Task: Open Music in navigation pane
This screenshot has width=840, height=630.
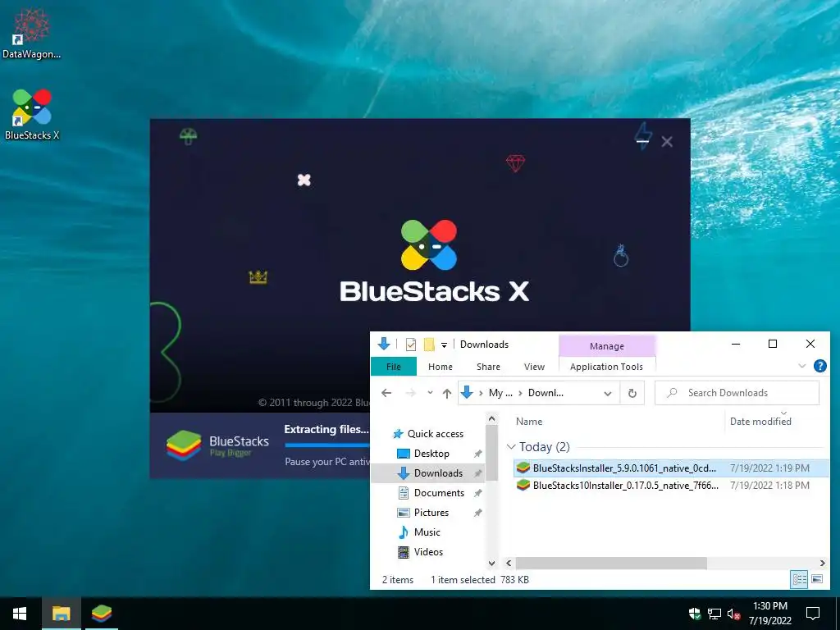Action: coord(427,532)
